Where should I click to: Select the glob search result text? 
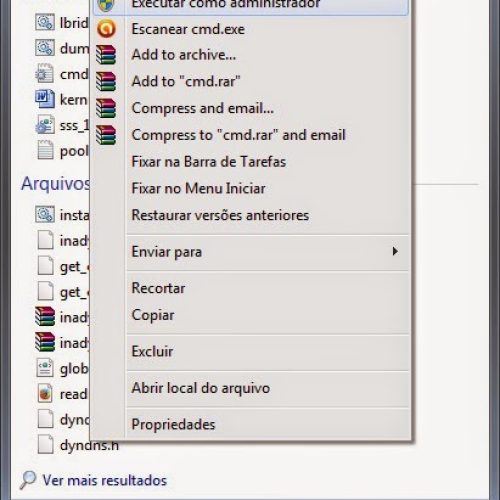click(74, 369)
